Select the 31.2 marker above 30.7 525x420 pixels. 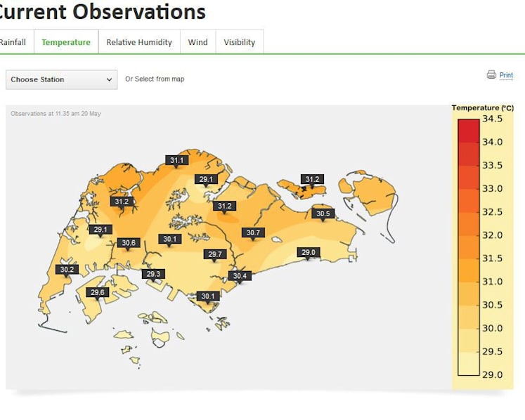224,206
